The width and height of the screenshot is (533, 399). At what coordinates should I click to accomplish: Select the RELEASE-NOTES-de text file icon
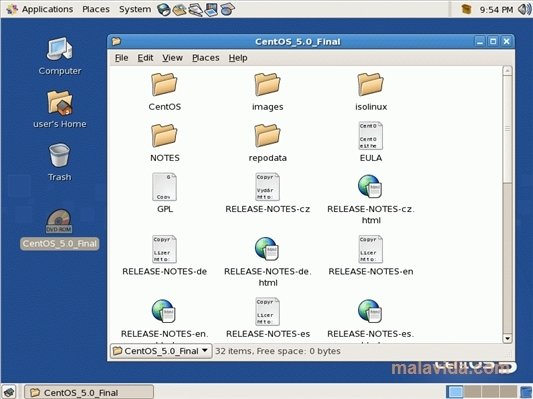165,249
